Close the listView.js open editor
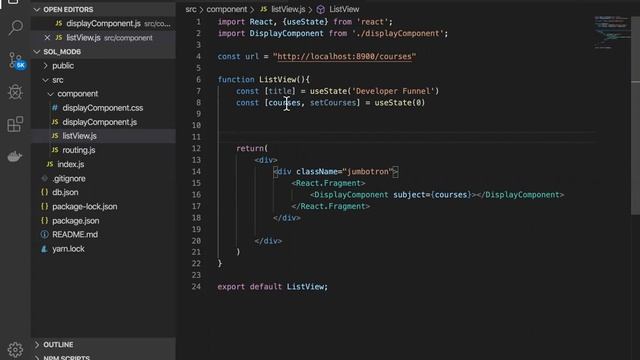Viewport: 640px width, 360px height. (x=47, y=38)
